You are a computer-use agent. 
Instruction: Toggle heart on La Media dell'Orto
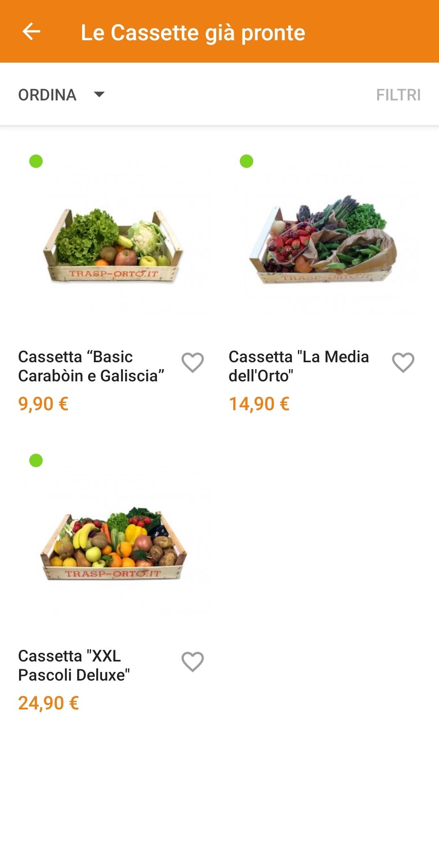(403, 362)
